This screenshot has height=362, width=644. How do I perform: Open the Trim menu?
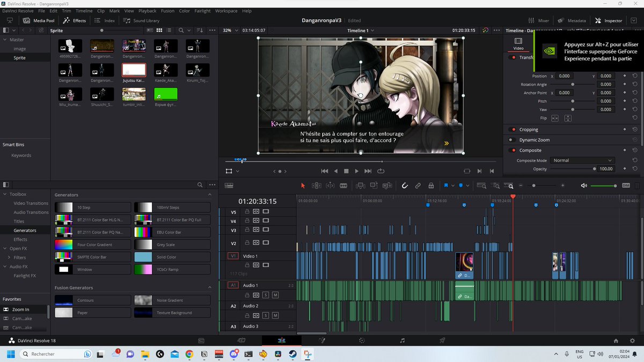67,11
